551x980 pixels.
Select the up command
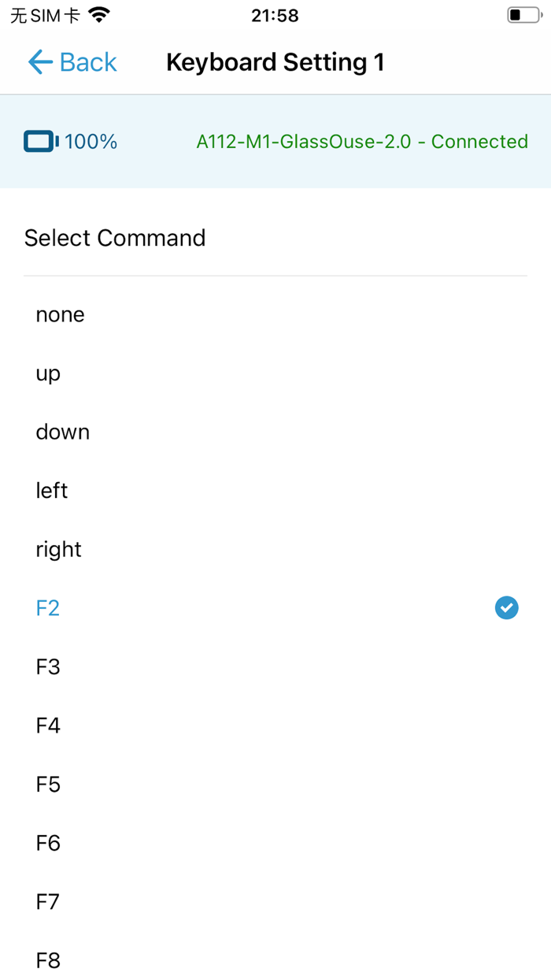pos(48,373)
